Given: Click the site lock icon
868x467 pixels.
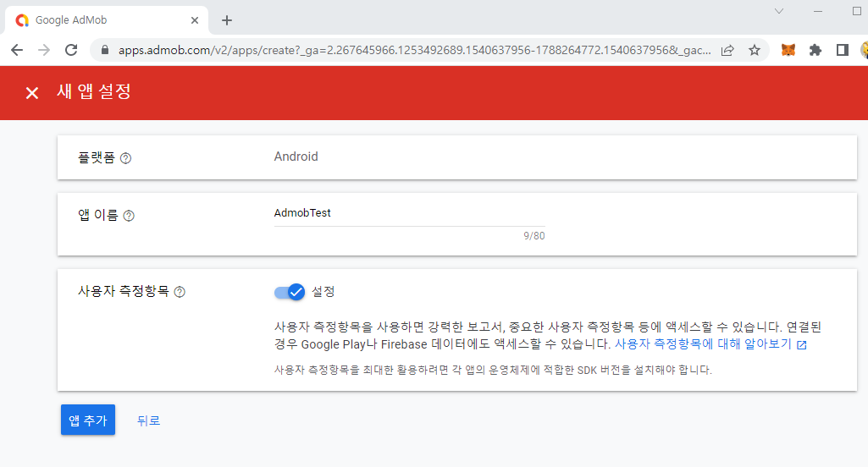Looking at the screenshot, I should click(105, 51).
